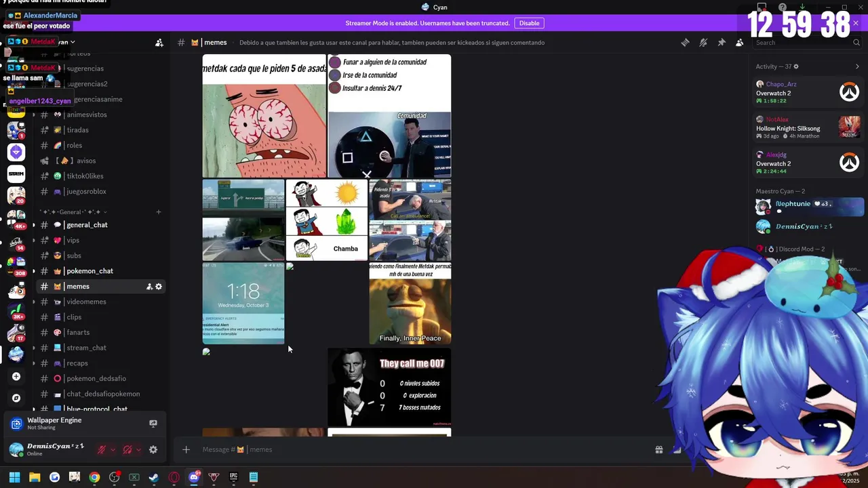Disable Streamer Mode from the banner
The image size is (868, 488).
click(x=530, y=23)
